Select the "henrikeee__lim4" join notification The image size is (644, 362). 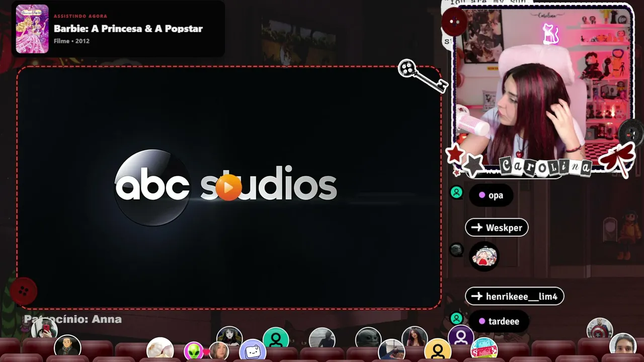tap(514, 297)
